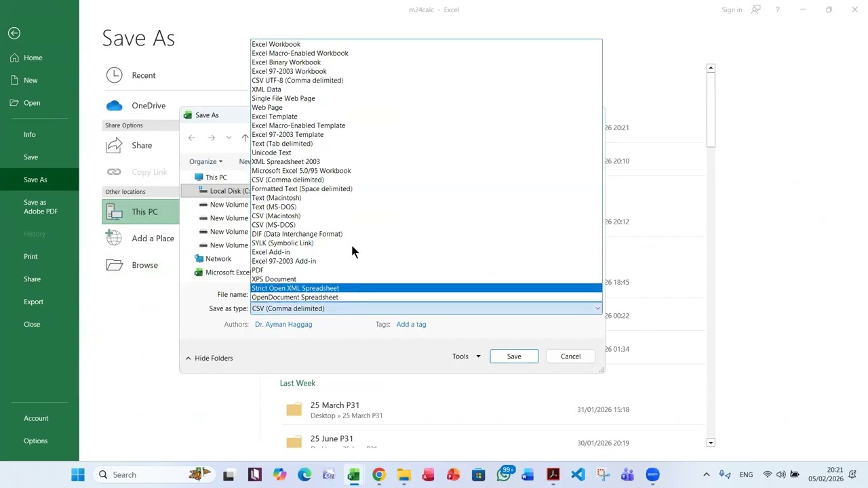Click the author Dr. Ayman Haggag
868x488 pixels.
click(283, 325)
